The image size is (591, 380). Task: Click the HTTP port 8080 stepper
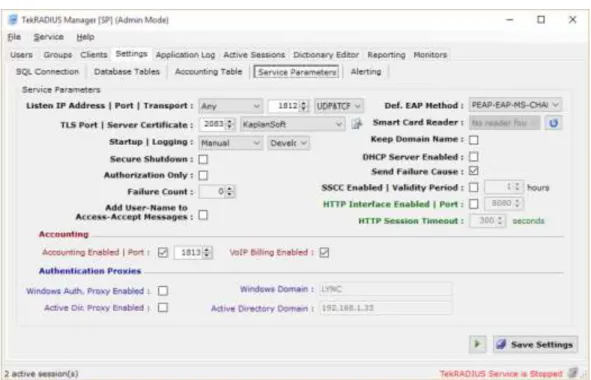pos(518,204)
